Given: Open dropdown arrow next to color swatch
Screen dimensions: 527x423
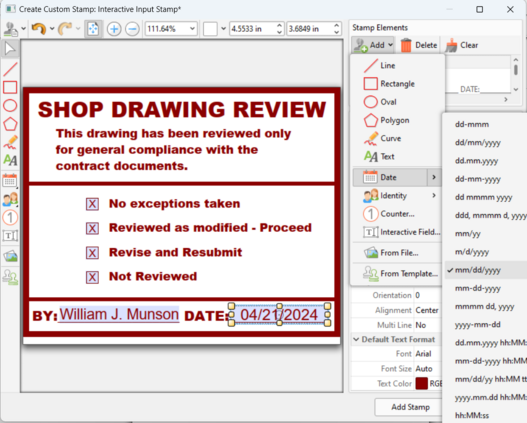Looking at the screenshot, I should (224, 29).
